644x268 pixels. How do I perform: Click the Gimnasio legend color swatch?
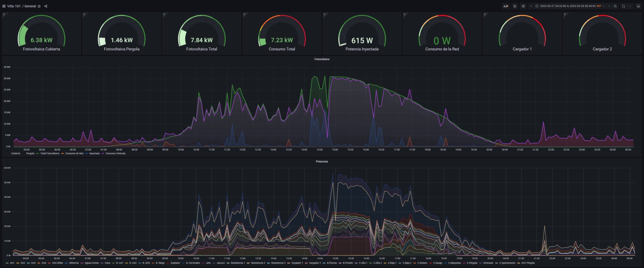pos(481,263)
